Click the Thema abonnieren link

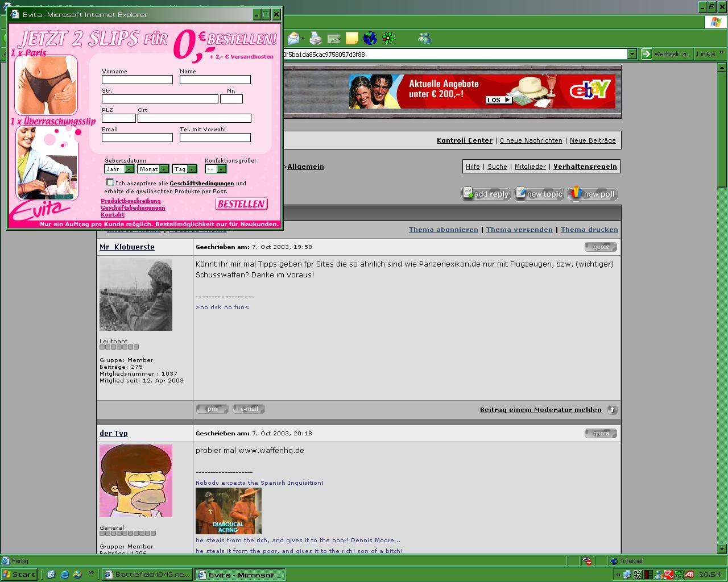tap(444, 230)
